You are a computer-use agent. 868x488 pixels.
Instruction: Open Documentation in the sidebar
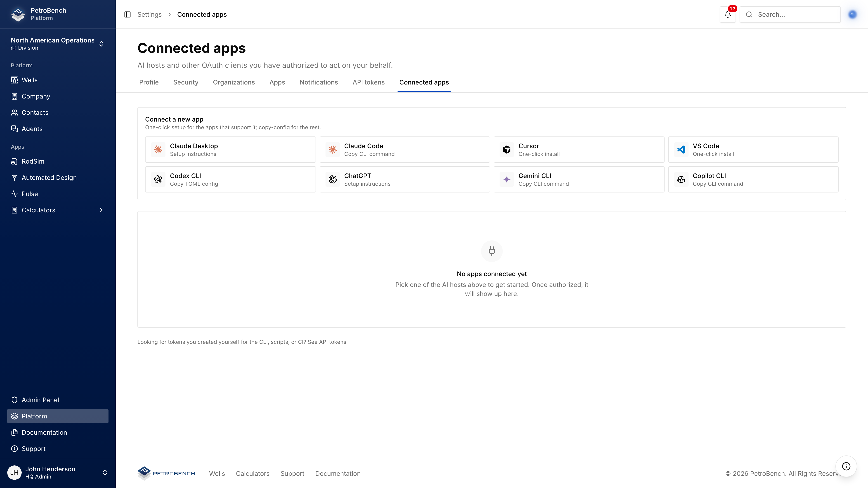tap(58, 433)
